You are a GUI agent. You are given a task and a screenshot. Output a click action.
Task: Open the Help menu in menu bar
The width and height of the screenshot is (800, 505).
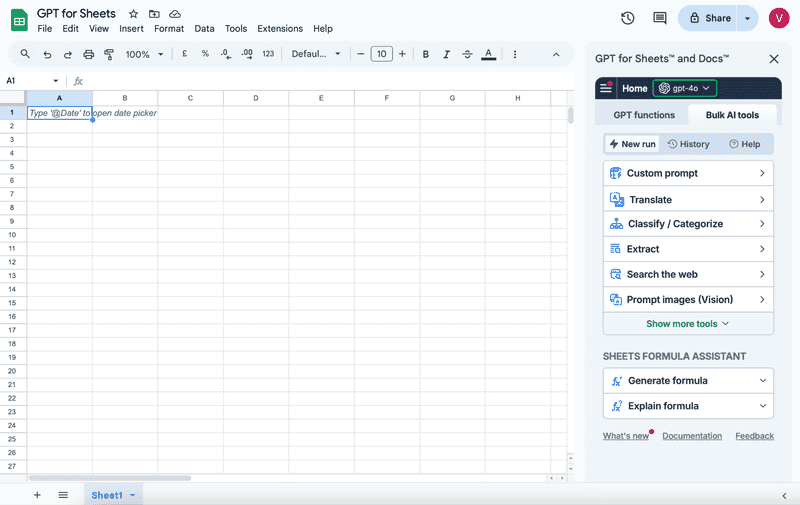point(323,29)
